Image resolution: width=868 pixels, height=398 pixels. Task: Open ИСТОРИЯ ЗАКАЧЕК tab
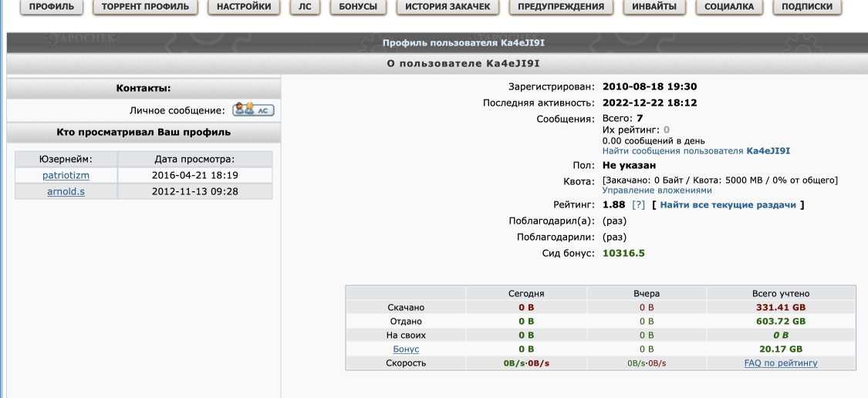point(448,7)
